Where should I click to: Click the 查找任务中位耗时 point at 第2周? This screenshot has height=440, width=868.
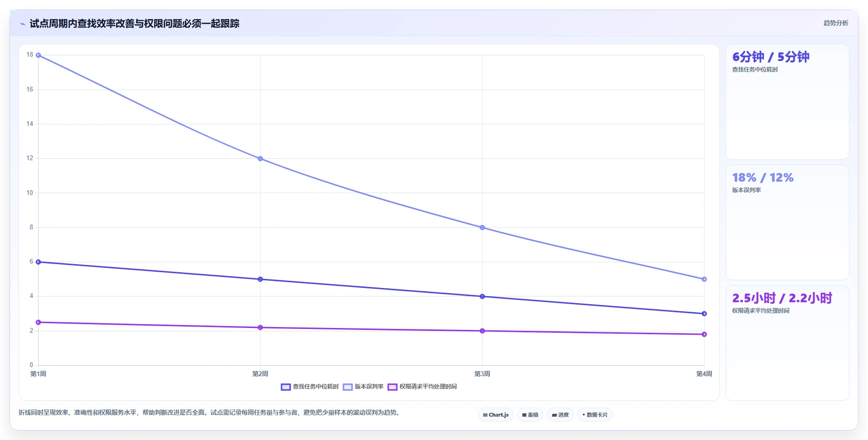[260, 279]
